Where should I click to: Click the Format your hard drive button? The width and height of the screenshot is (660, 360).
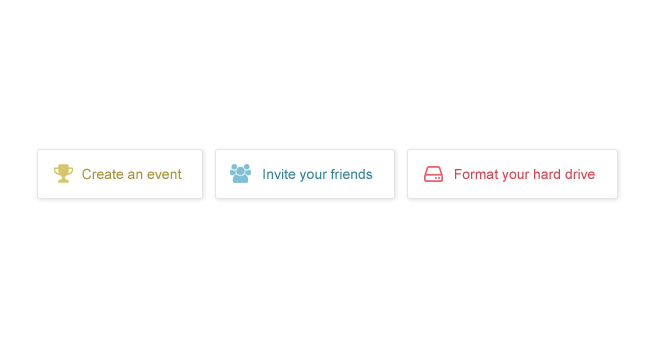click(512, 174)
